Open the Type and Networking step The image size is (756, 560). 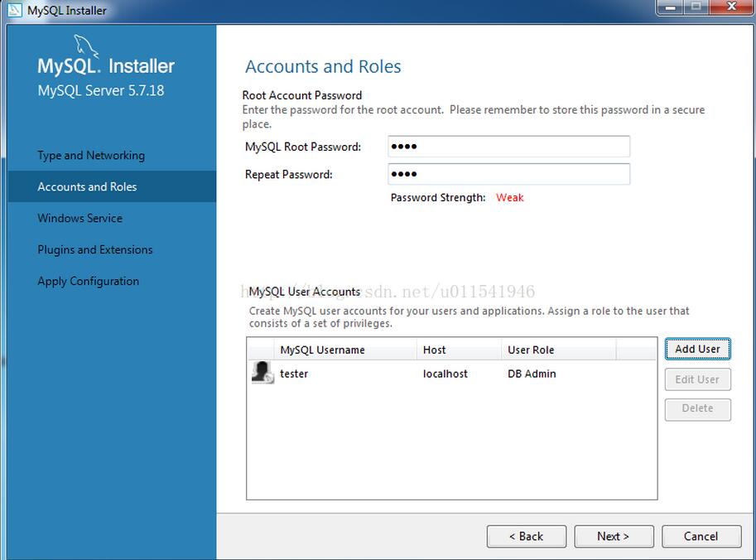(91, 156)
